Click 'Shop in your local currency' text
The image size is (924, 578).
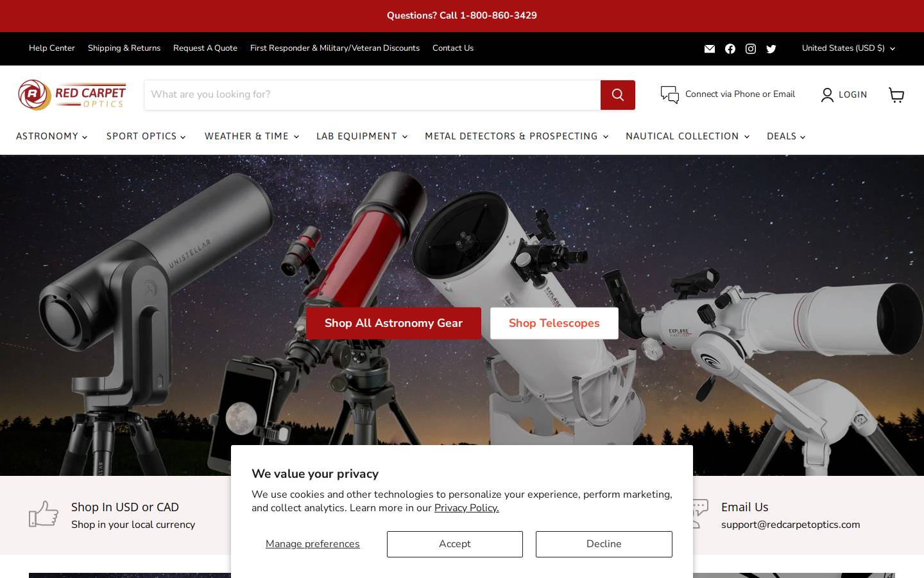point(133,525)
